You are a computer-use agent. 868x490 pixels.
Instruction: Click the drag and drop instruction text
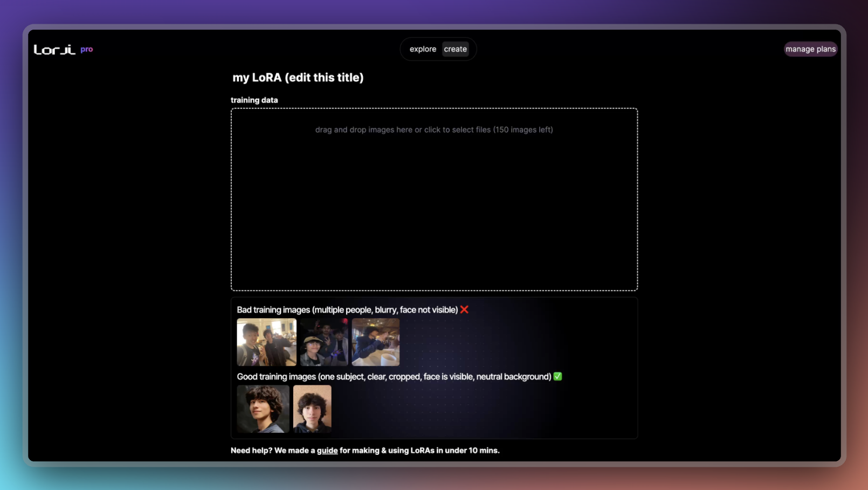434,130
